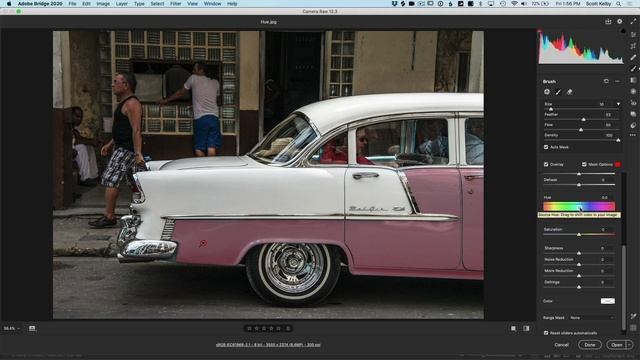Click the red mask overlay color swatch

click(x=618, y=164)
